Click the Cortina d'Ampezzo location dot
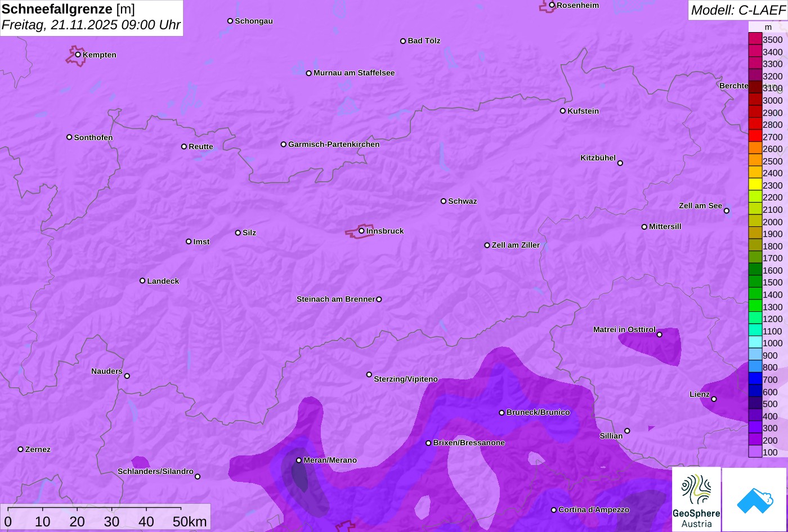The height and width of the screenshot is (532, 788). [x=553, y=510]
